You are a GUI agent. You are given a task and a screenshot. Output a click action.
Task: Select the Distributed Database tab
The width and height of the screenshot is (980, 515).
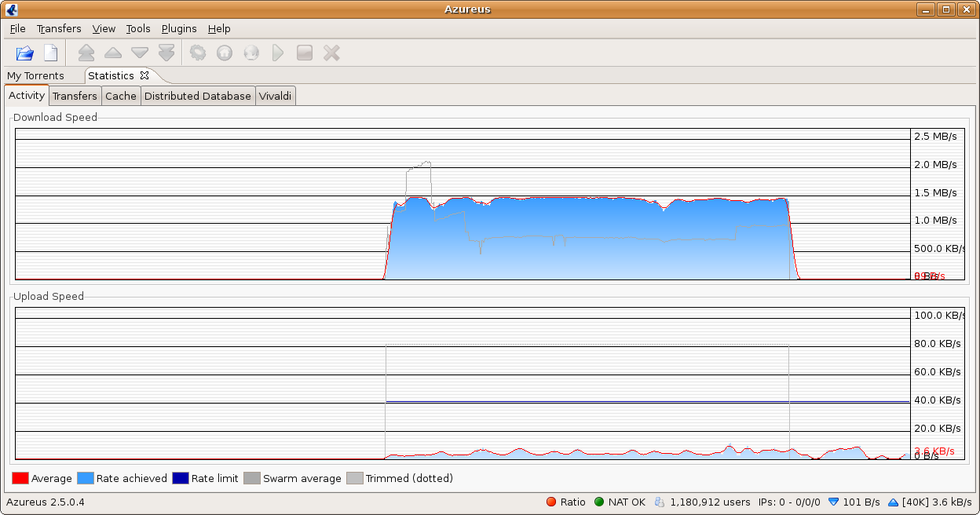pyautogui.click(x=198, y=96)
